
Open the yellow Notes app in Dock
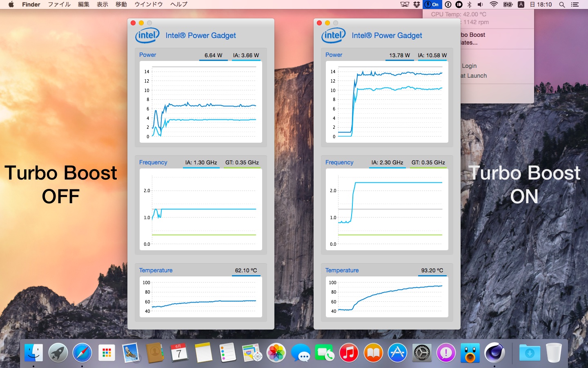pyautogui.click(x=203, y=352)
